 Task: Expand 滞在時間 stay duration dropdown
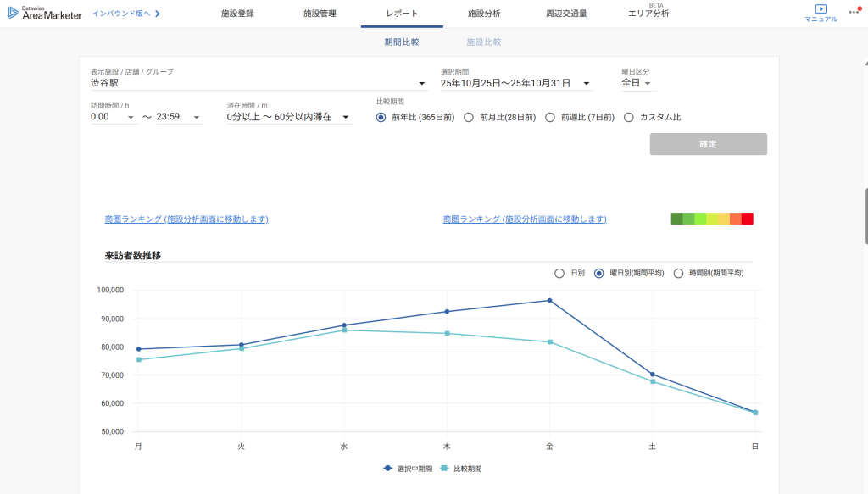pos(346,118)
